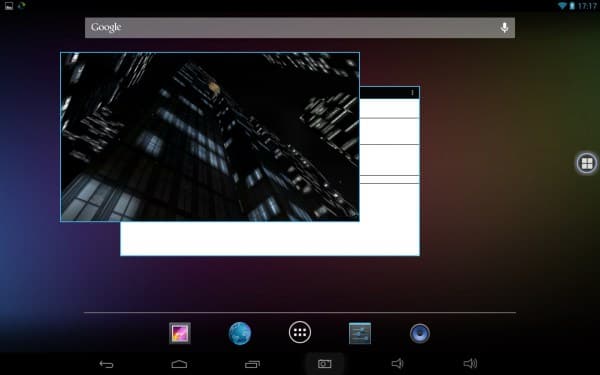Open the Gallery app in dock
This screenshot has width=600, height=375.
pyautogui.click(x=180, y=333)
